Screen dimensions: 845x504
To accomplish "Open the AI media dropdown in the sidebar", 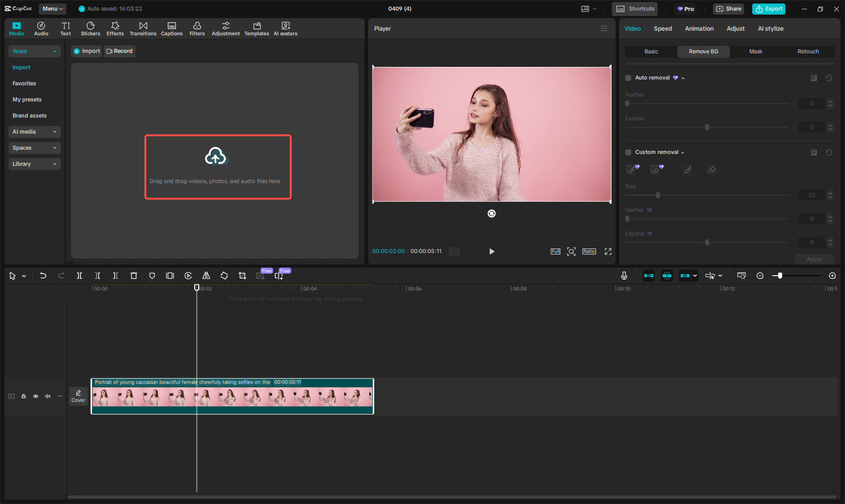I will click(x=34, y=131).
